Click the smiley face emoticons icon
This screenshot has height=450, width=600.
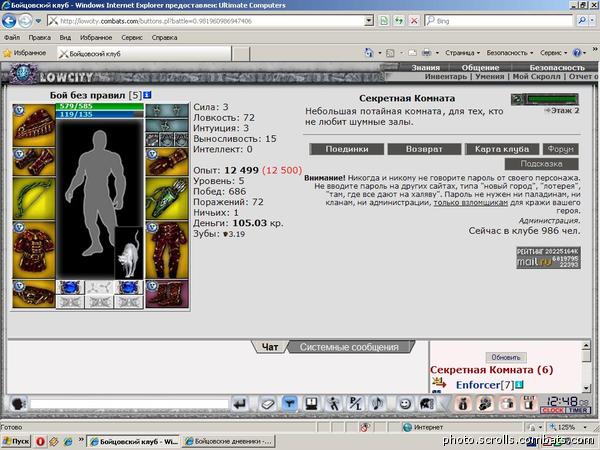405,404
